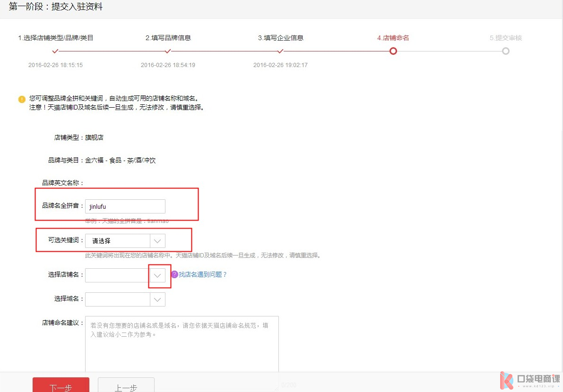This screenshot has height=392, width=563.
Task: Click the yellow warning notice icon
Action: pos(22,99)
